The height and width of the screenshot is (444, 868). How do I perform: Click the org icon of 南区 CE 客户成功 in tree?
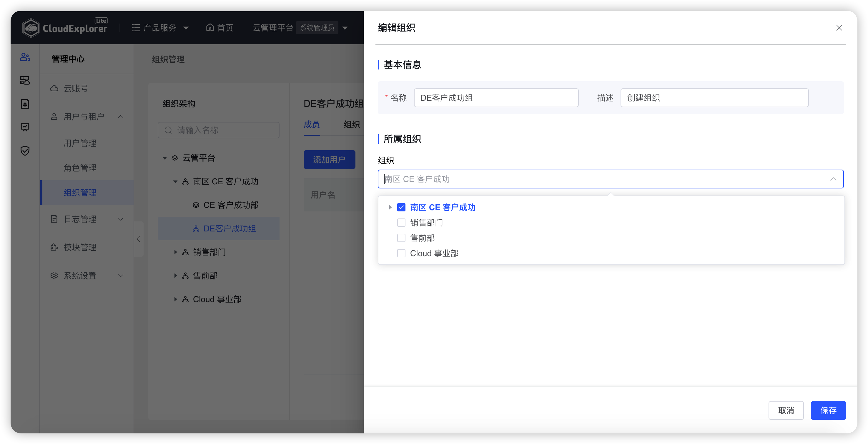[x=185, y=181]
